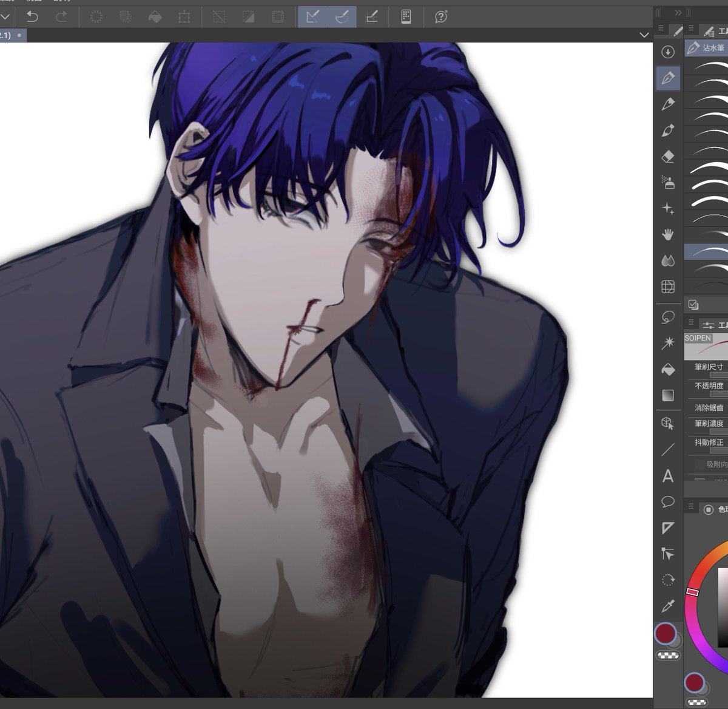Toggle Snap to Special Ruler in the command bar
The image size is (728, 709).
click(342, 17)
